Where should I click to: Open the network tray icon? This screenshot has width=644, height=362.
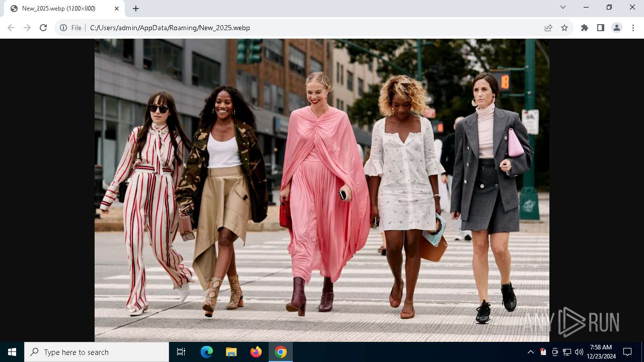click(567, 352)
